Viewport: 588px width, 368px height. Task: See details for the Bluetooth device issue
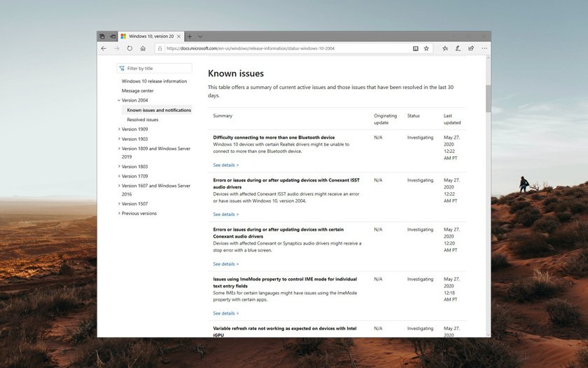(x=225, y=165)
